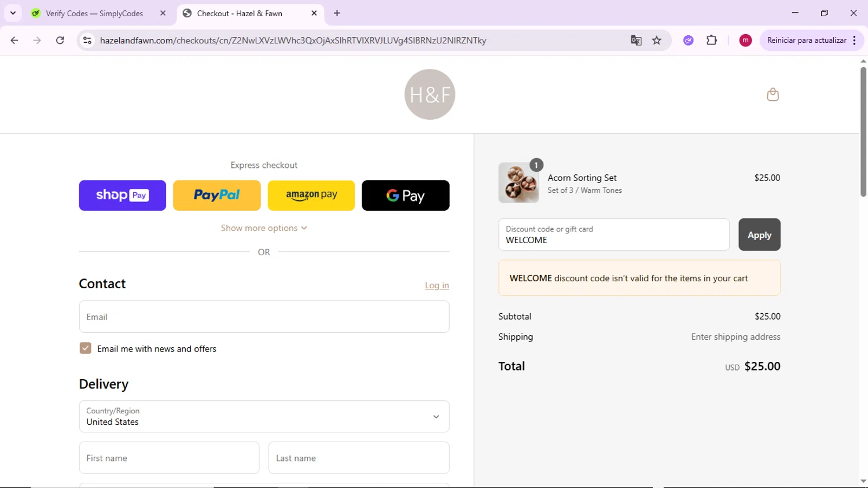Open a new browser tab
868x488 pixels.
tap(337, 13)
